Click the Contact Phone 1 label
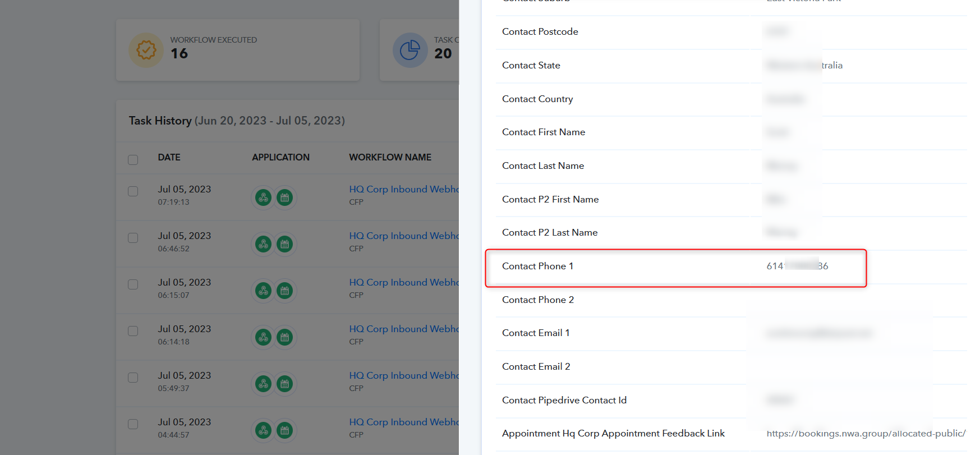Image resolution: width=980 pixels, height=455 pixels. pos(538,266)
